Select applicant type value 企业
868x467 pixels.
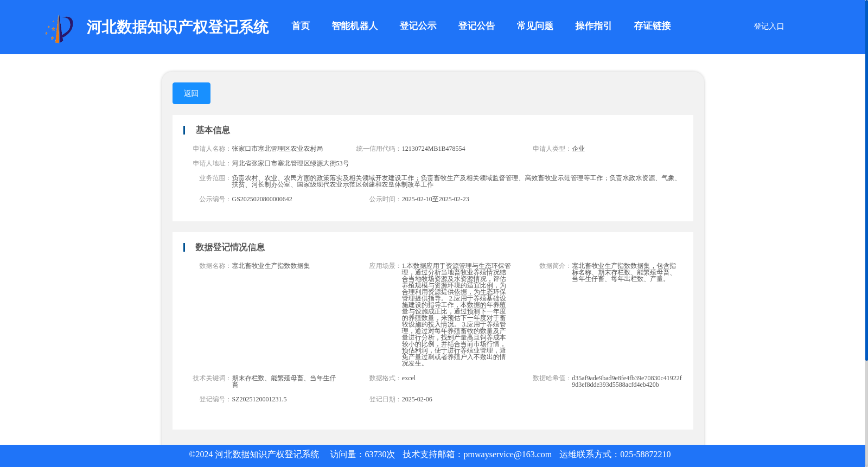(578, 149)
